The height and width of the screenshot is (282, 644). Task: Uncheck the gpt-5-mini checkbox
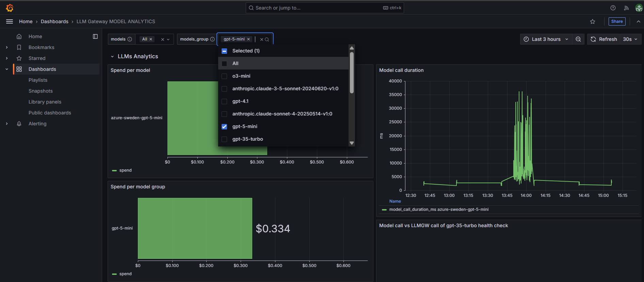pos(224,127)
